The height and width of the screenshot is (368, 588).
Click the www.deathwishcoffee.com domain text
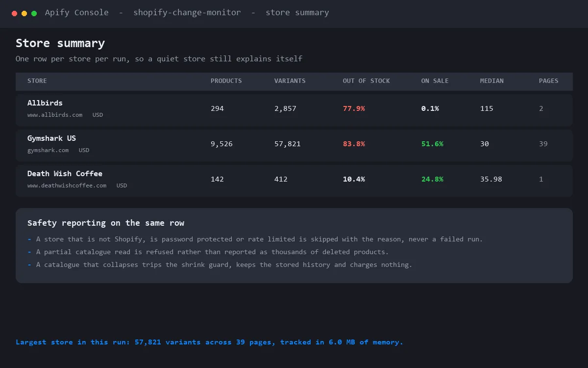pyautogui.click(x=67, y=185)
